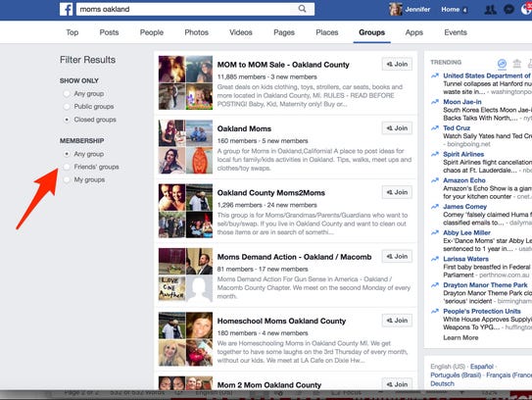Image resolution: width=532 pixels, height=400 pixels.
Task: Click trending arrow icon beside James Comey
Action: pos(435,207)
